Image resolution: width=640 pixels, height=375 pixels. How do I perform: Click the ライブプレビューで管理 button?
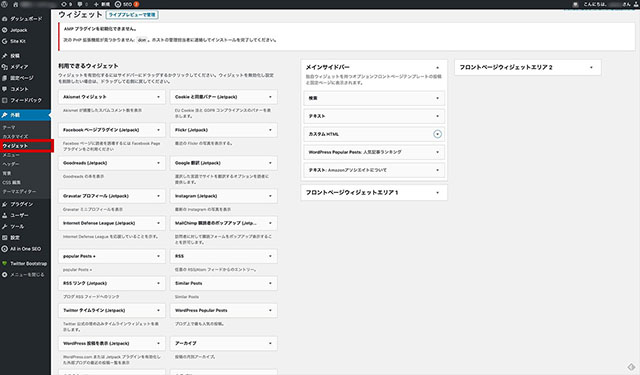pos(132,15)
